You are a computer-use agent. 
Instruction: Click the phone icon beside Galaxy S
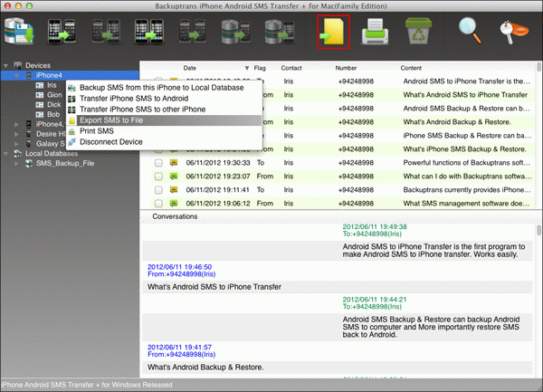(x=29, y=143)
